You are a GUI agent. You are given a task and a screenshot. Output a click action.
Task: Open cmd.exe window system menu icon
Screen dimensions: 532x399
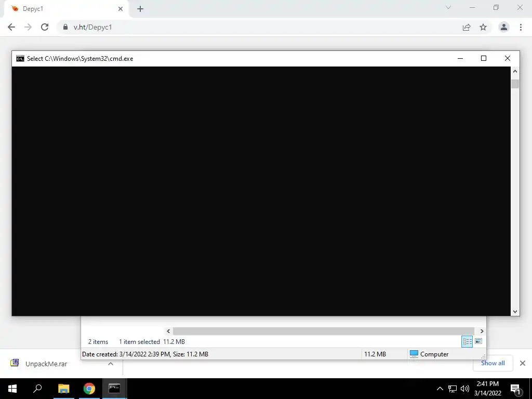tap(20, 59)
